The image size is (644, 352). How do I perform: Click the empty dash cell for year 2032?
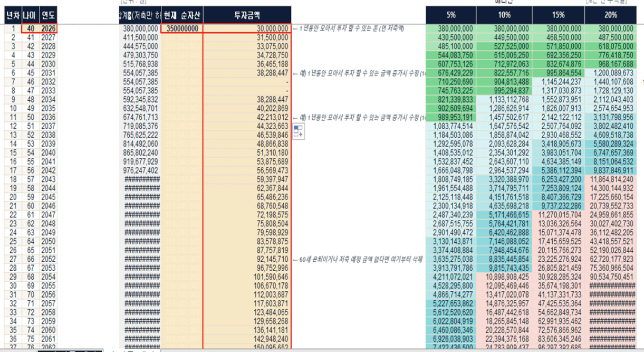click(x=247, y=82)
